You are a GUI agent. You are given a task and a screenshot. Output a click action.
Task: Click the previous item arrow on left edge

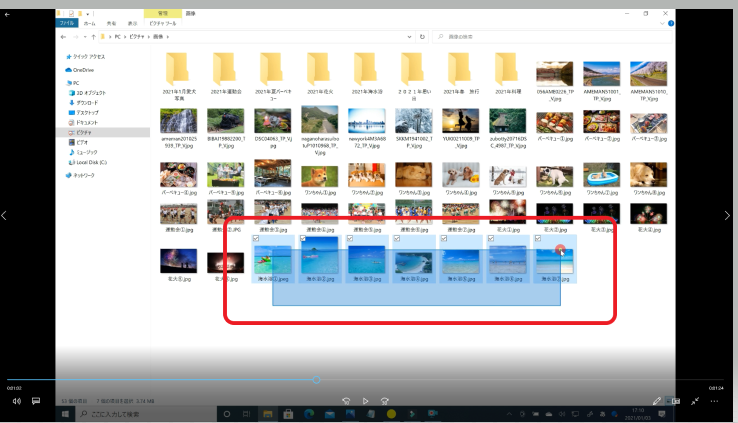(7, 215)
